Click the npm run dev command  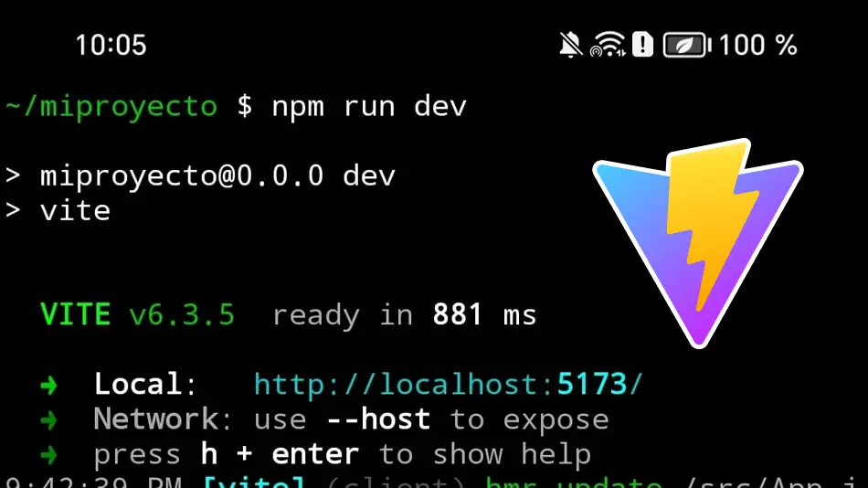pos(369,106)
